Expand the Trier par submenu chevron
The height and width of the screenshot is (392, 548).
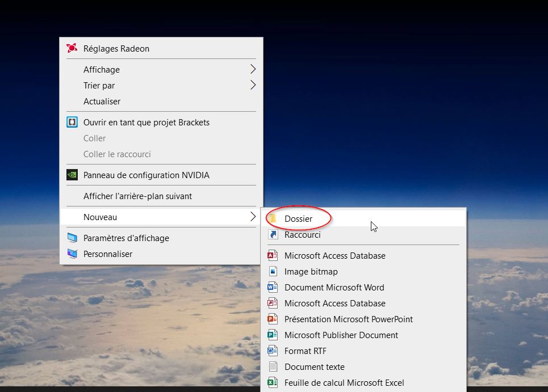pyautogui.click(x=253, y=85)
